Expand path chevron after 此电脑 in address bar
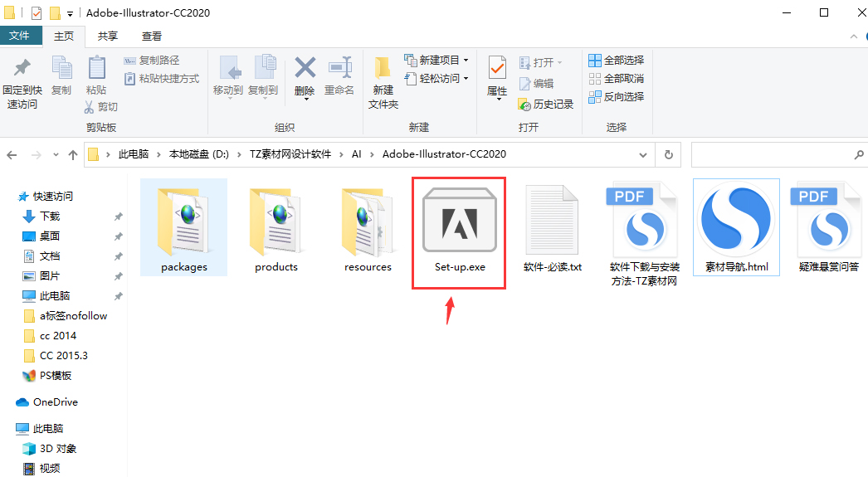The width and height of the screenshot is (868, 477). coord(158,155)
